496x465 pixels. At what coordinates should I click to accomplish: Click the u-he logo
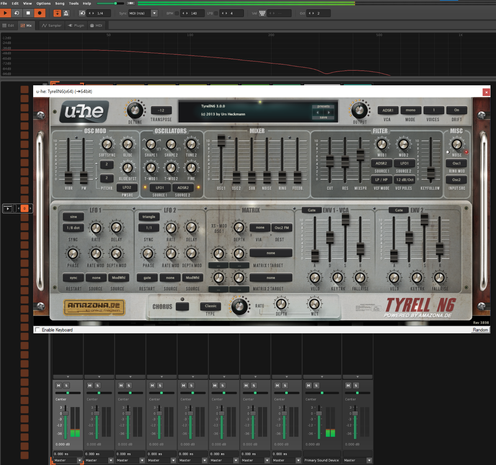pos(84,111)
